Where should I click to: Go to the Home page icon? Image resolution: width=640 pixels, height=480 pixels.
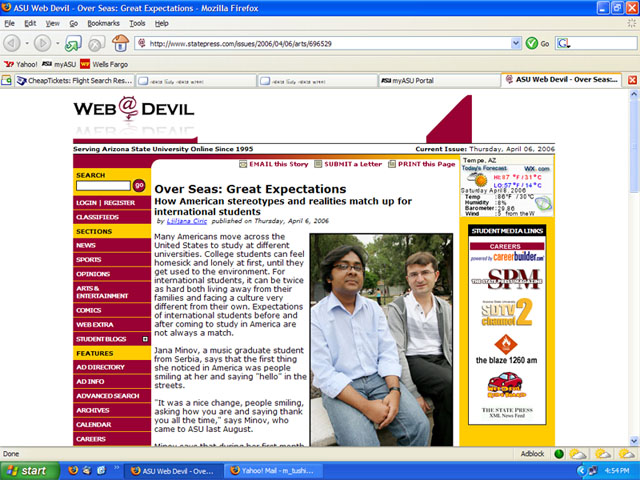click(120, 43)
